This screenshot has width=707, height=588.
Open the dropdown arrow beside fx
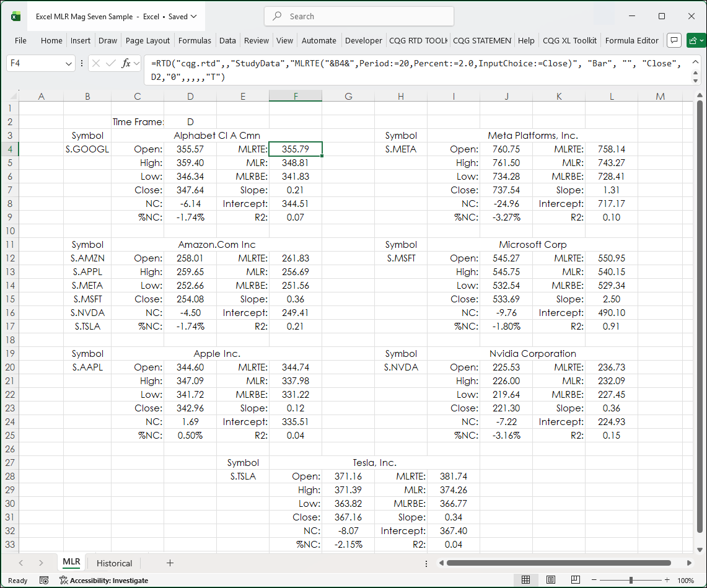point(137,64)
